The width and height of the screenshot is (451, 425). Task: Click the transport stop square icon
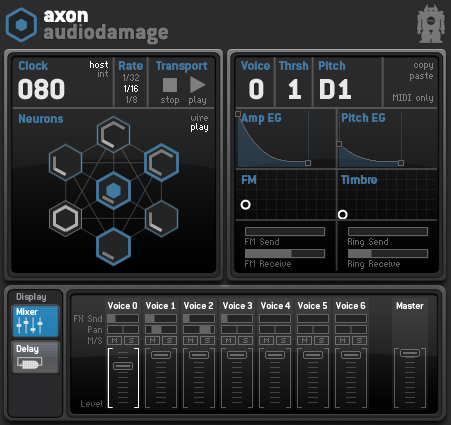click(x=170, y=85)
